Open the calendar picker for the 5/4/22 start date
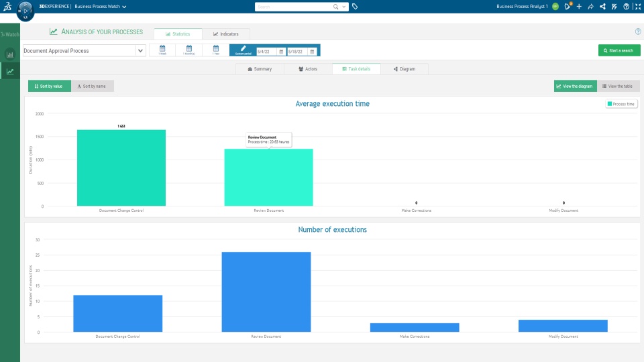 281,52
